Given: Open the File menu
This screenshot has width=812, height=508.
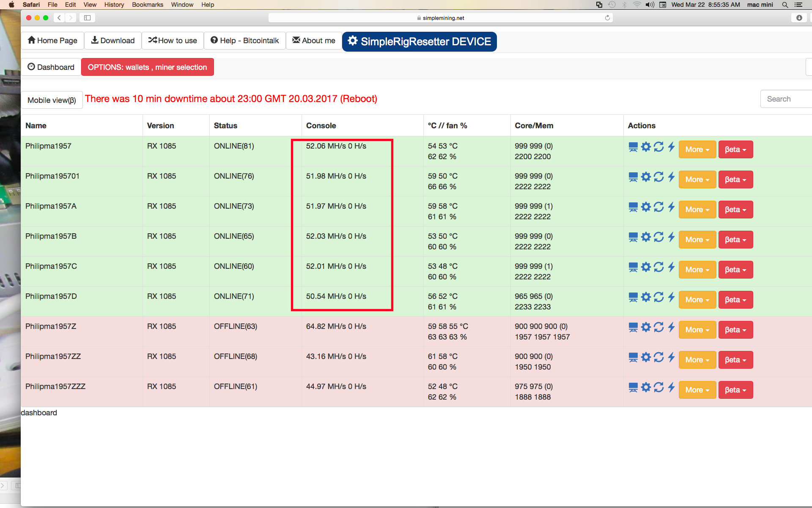Looking at the screenshot, I should [x=52, y=5].
